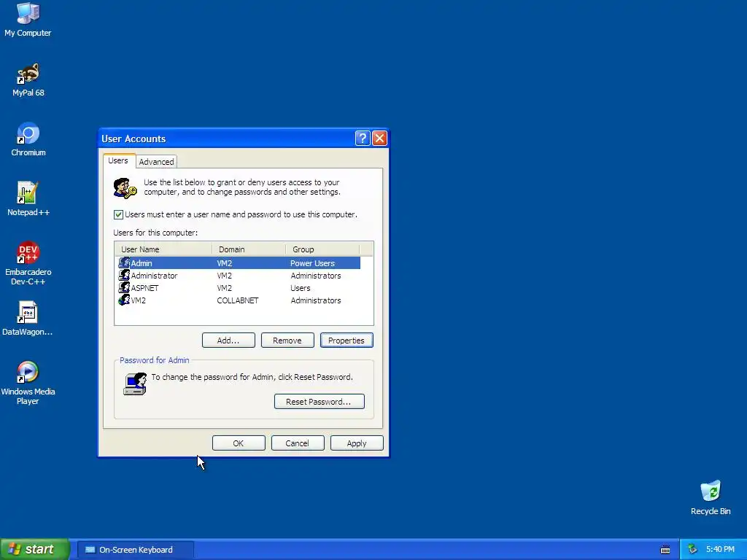Screen dimensions: 747x560
Task: Select 'ASPNET' user name row
Action: (238, 287)
